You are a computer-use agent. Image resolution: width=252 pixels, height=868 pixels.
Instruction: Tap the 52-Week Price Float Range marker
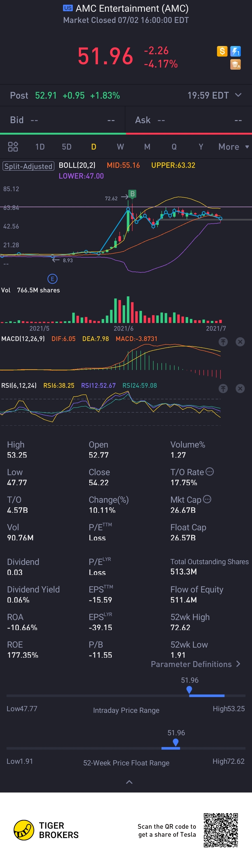(x=176, y=743)
